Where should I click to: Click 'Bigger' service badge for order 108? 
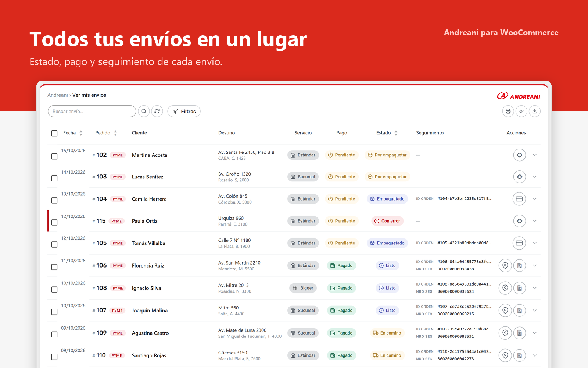(x=303, y=288)
